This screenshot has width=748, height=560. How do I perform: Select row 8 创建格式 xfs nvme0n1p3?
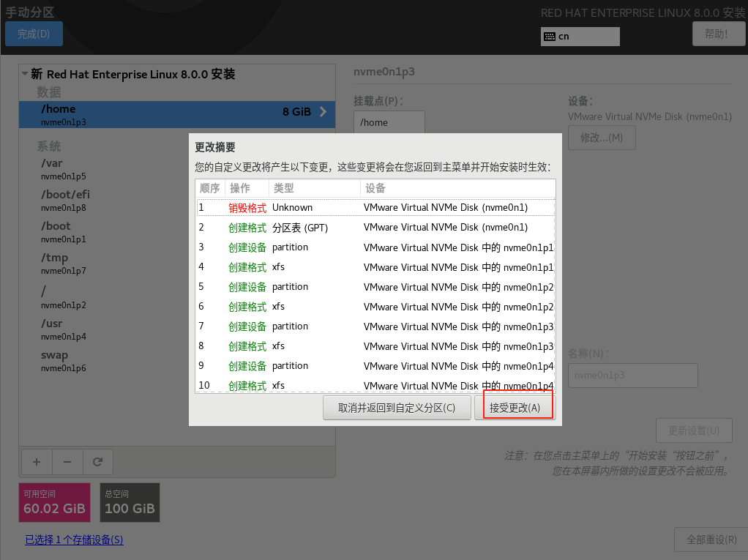pos(375,346)
